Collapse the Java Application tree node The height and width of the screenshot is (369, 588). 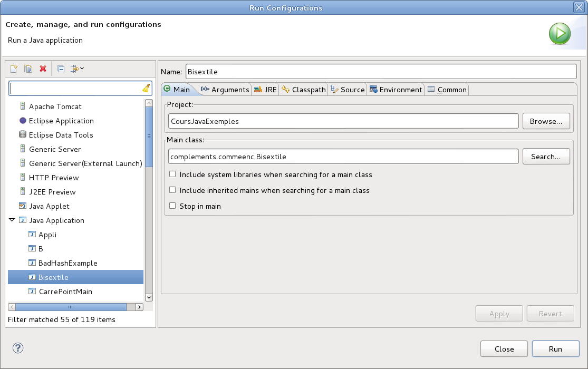(x=12, y=220)
